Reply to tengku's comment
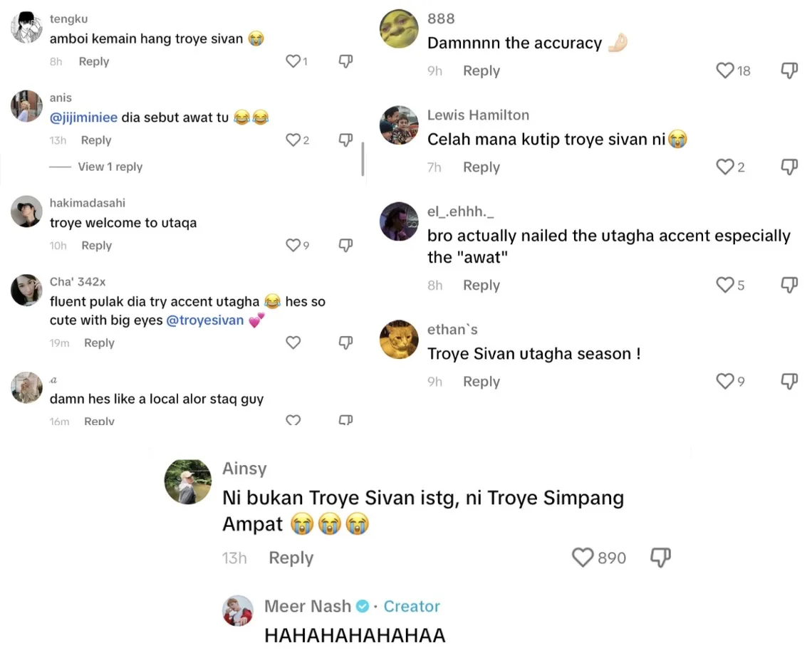 coord(94,61)
